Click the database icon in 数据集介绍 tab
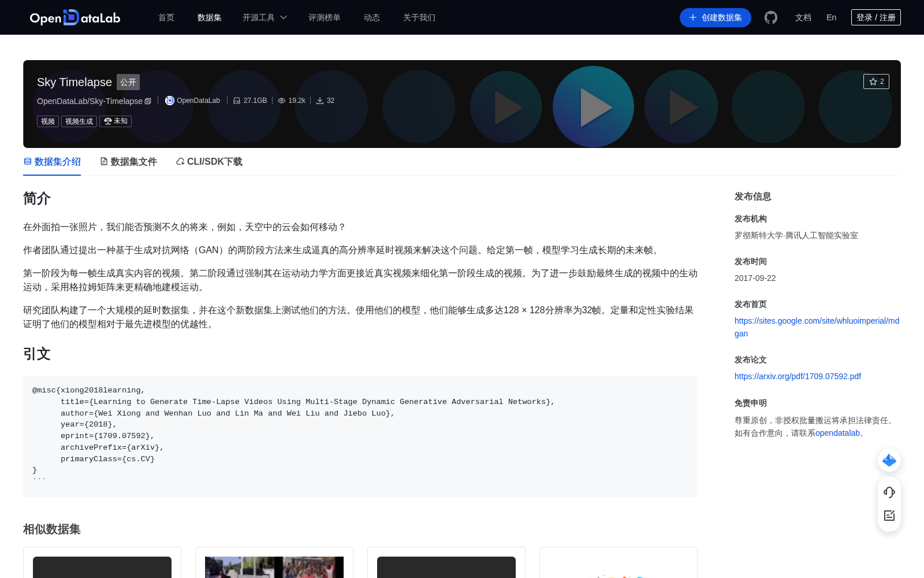The height and width of the screenshot is (578, 924). click(28, 161)
